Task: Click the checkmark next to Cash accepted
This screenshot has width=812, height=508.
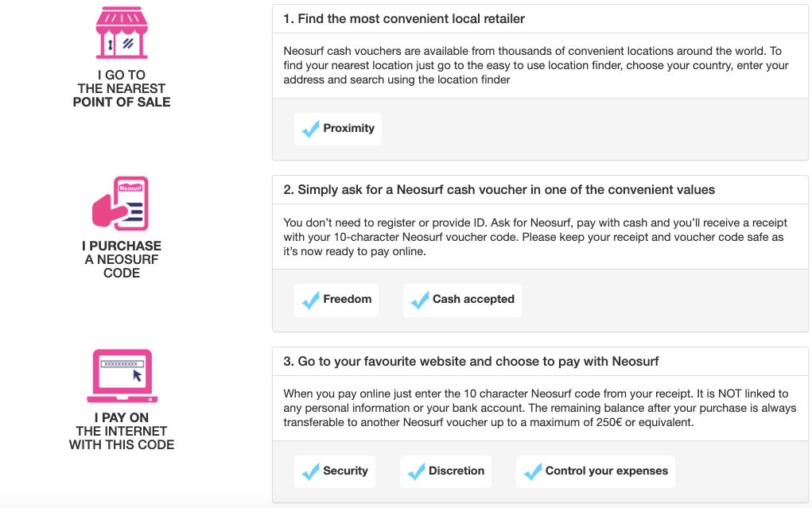Action: click(419, 300)
